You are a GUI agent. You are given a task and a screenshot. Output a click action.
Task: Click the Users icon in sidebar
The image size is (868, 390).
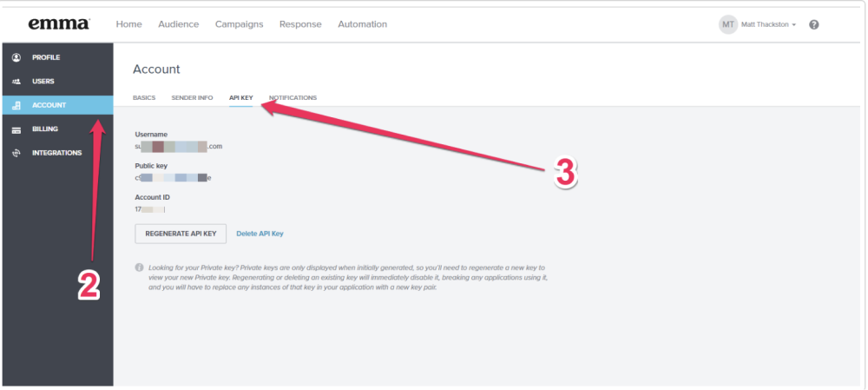16,82
